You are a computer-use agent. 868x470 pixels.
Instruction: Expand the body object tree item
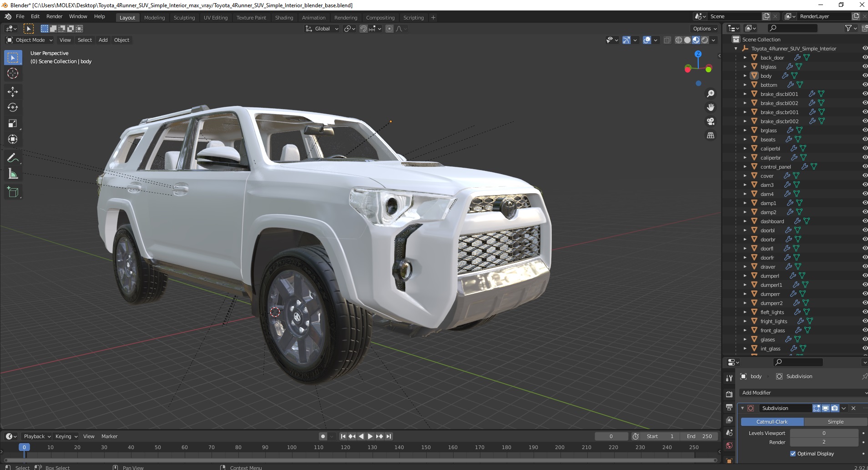[x=745, y=76]
